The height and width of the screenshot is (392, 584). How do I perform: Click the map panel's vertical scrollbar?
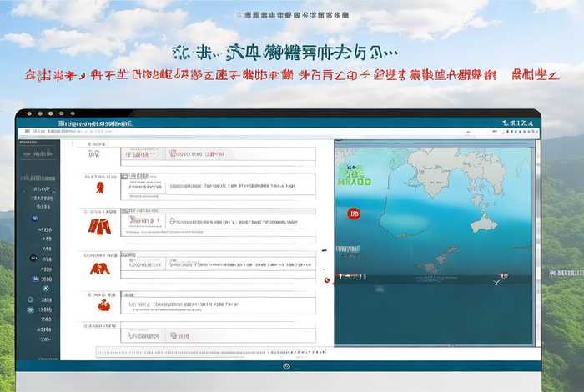pyautogui.click(x=537, y=243)
